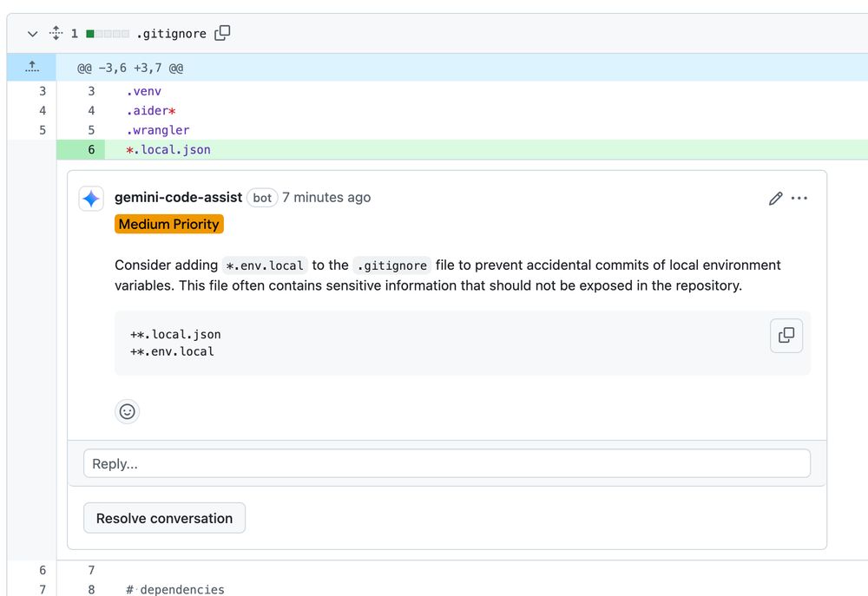868x596 pixels.
Task: Click the inline code '.gitignore' in comment
Action: point(392,265)
